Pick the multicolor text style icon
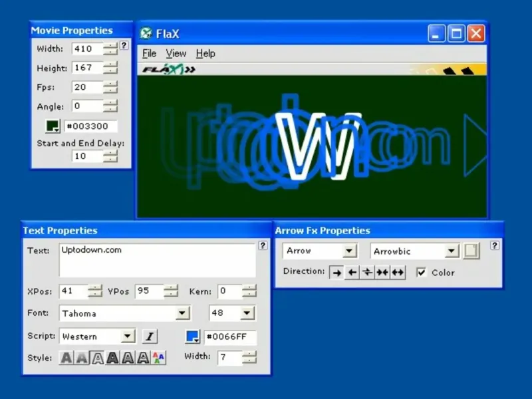The image size is (532, 399). 158,358
